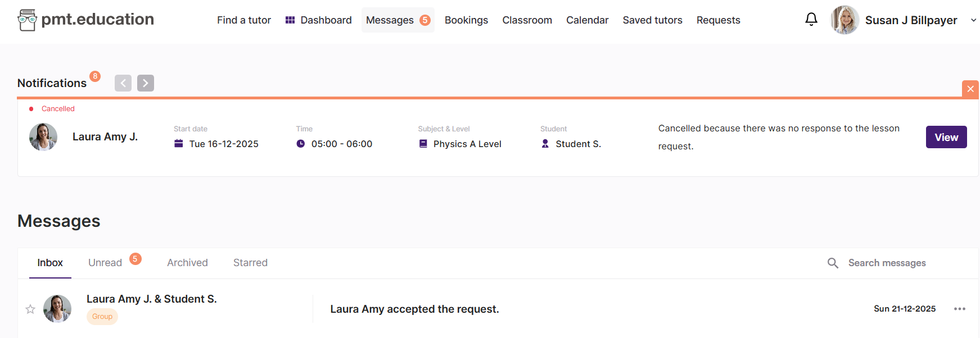Viewport: 980px width, 338px height.
Task: Open the Bookings page
Action: (466, 20)
